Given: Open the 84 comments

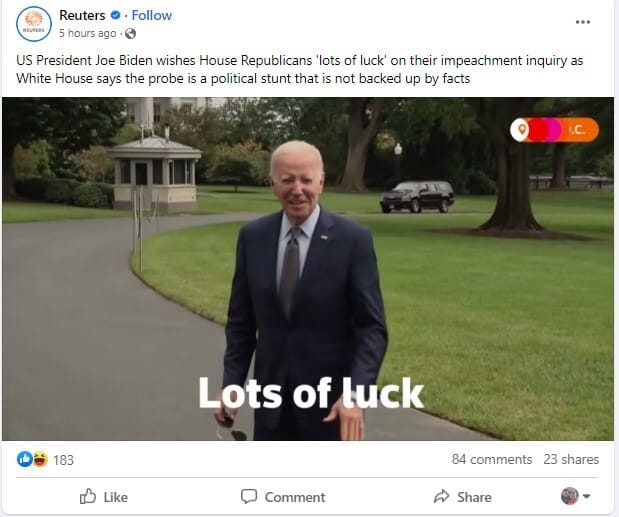Looking at the screenshot, I should pos(492,459).
